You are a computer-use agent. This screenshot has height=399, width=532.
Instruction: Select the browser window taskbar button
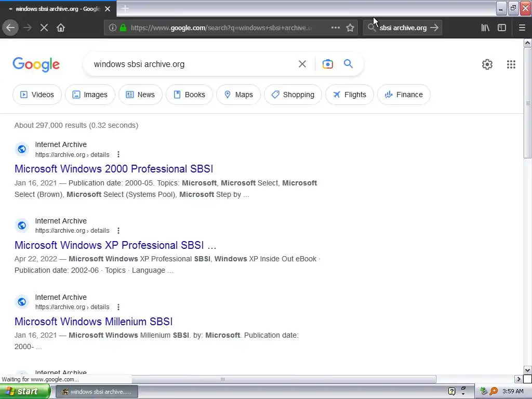pyautogui.click(x=97, y=392)
